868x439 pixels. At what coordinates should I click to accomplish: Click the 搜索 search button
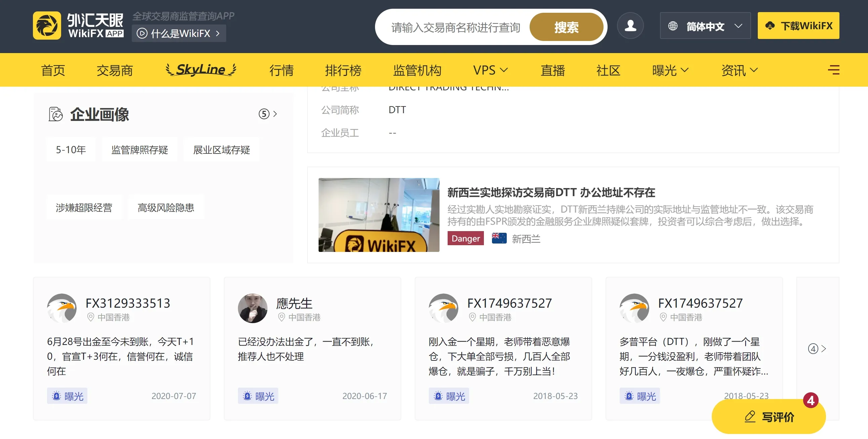coord(566,27)
